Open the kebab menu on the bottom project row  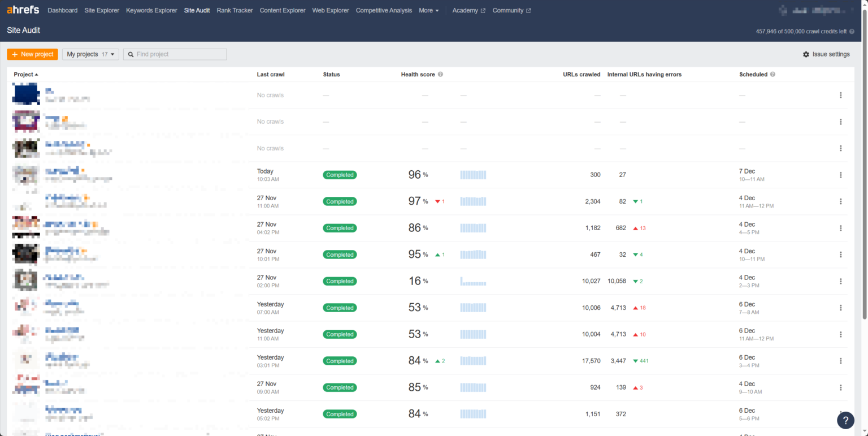[840, 413]
